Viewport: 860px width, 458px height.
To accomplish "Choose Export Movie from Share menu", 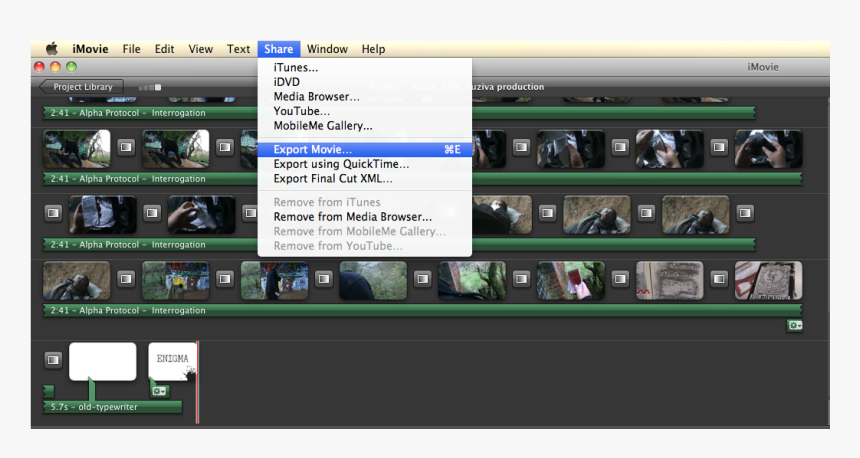I will (365, 149).
